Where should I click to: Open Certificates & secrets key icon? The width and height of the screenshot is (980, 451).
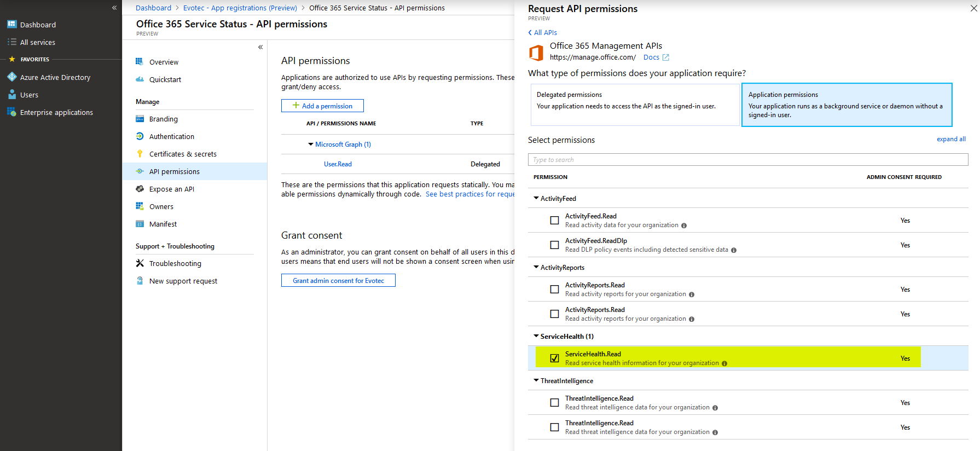140,154
